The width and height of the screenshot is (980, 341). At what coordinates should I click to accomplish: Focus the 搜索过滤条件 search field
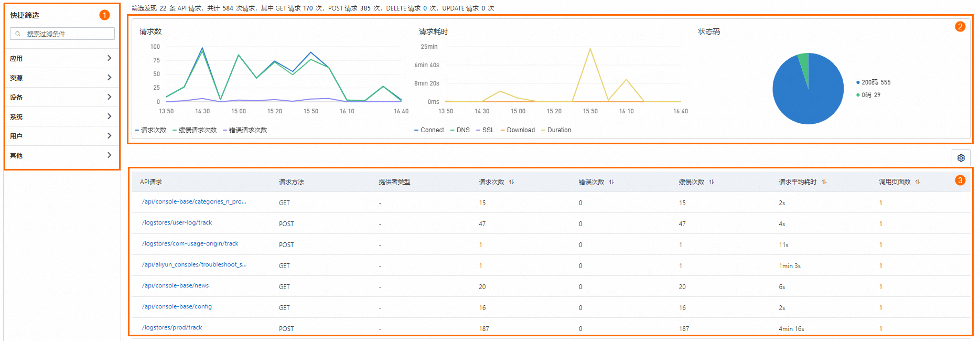coord(62,34)
